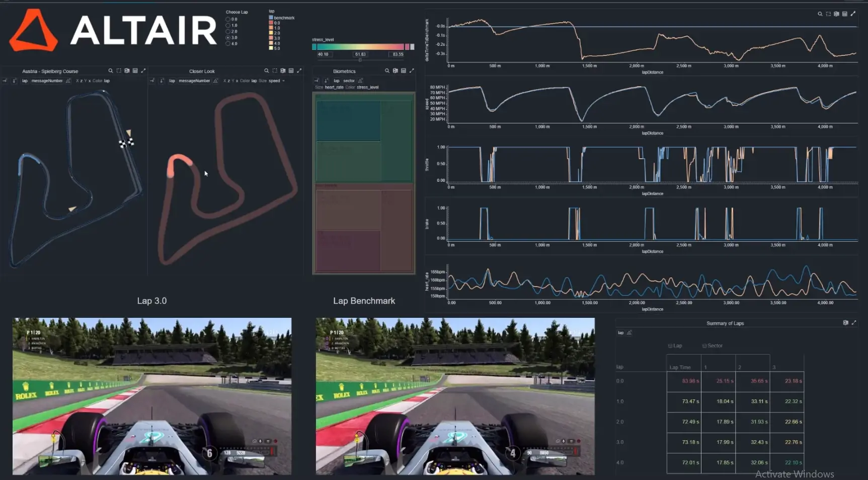
Task: Collapse the Lap column group in Summary of Laps
Action: click(671, 346)
